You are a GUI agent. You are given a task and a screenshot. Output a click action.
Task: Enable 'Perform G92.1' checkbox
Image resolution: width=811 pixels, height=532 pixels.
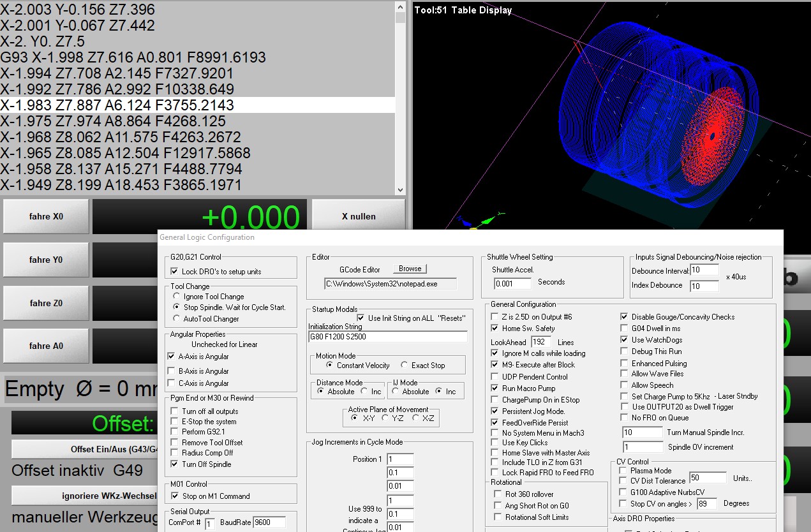pos(175,432)
